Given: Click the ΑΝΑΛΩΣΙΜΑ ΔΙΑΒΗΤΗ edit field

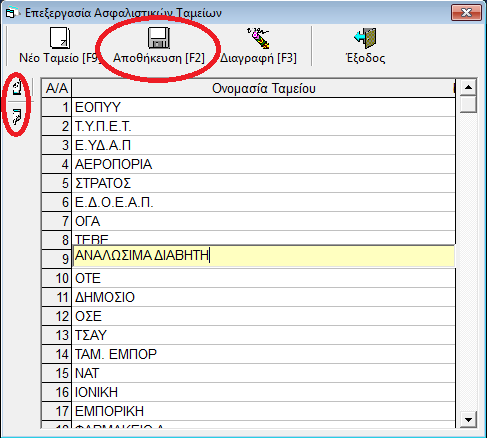Looking at the screenshot, I should 264,256.
